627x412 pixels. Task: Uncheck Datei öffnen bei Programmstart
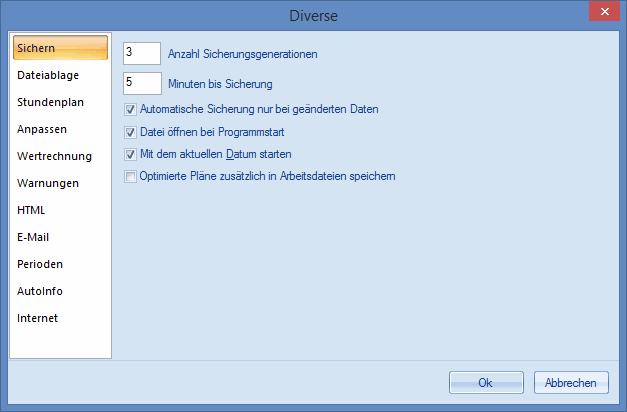click(130, 132)
